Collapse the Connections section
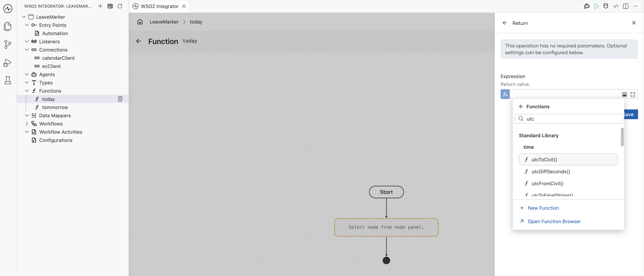Image resolution: width=644 pixels, height=276 pixels. (27, 50)
